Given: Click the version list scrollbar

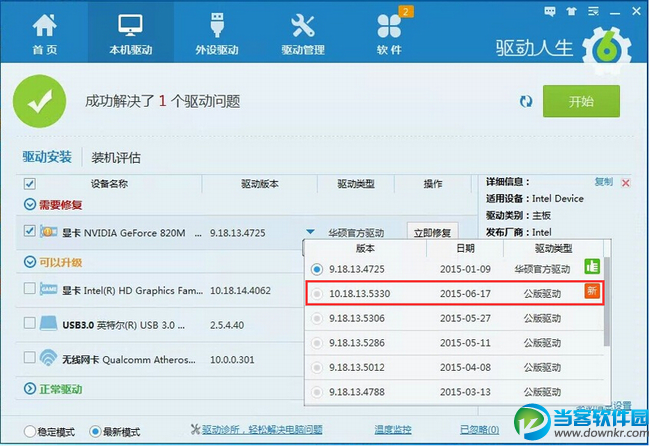Looking at the screenshot, I should coord(607,301).
